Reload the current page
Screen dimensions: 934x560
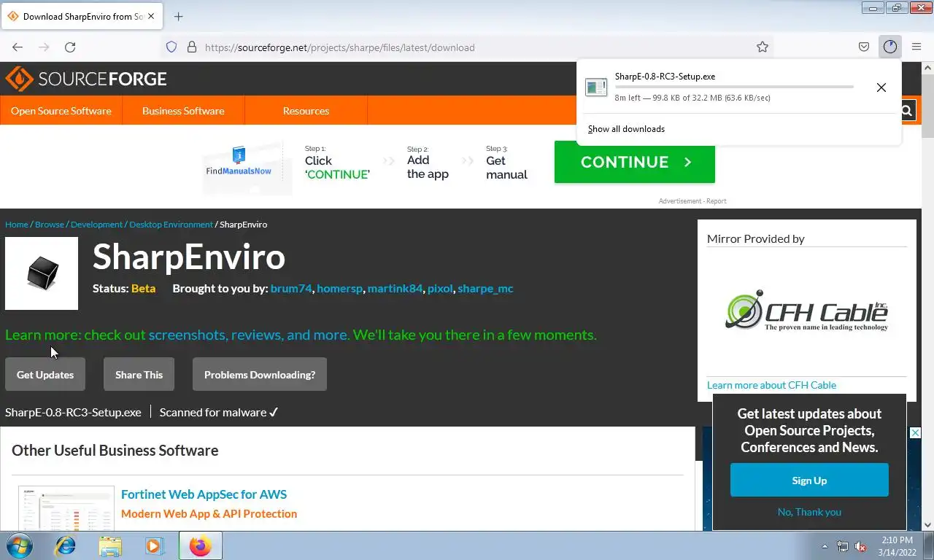(70, 47)
